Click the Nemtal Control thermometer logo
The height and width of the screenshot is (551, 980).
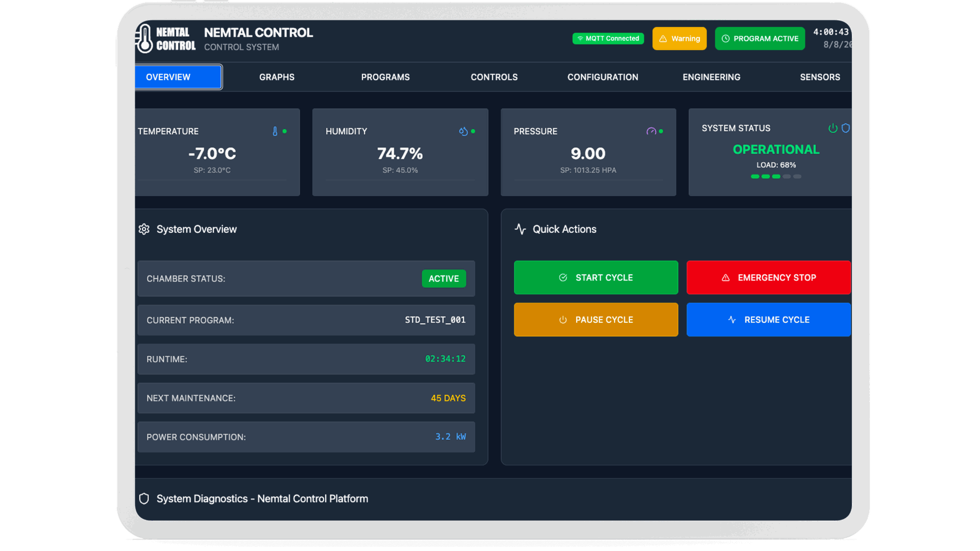click(x=144, y=39)
